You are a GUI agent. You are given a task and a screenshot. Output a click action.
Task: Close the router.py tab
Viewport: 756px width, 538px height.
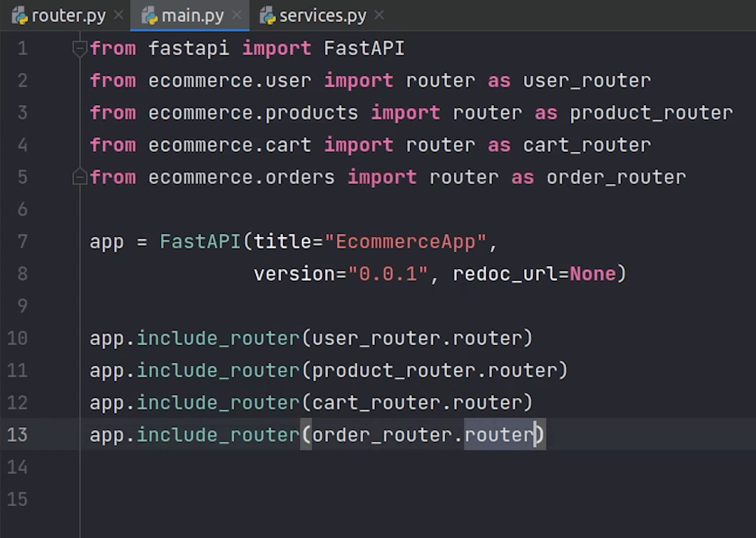(119, 16)
